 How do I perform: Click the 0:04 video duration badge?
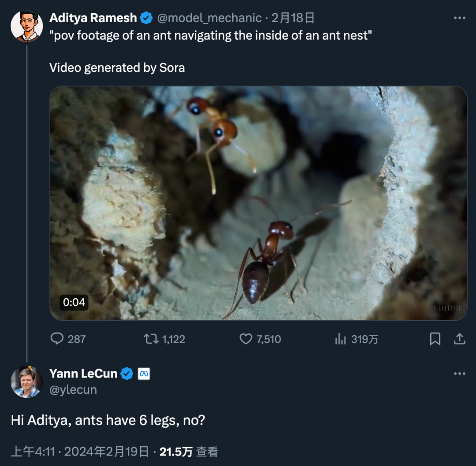(x=74, y=303)
